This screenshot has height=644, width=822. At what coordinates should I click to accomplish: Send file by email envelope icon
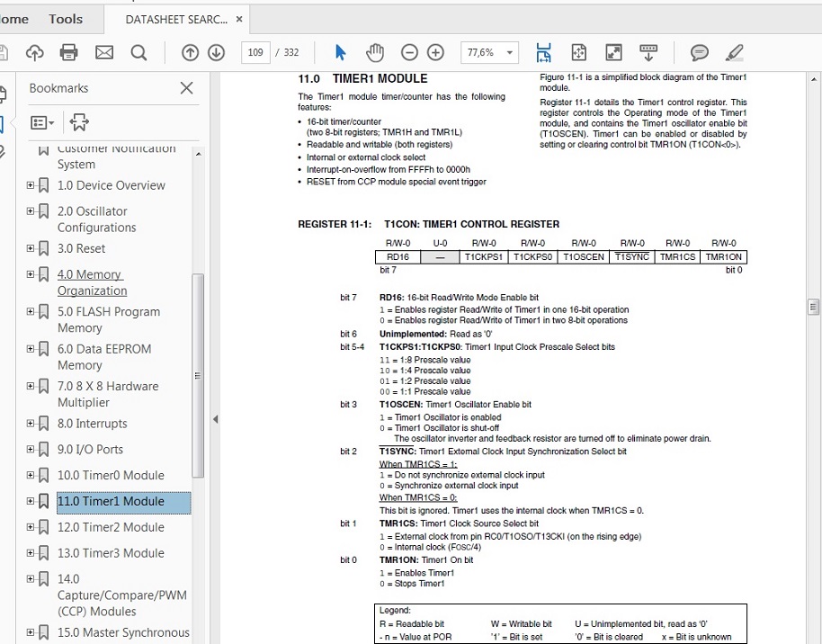tap(103, 52)
